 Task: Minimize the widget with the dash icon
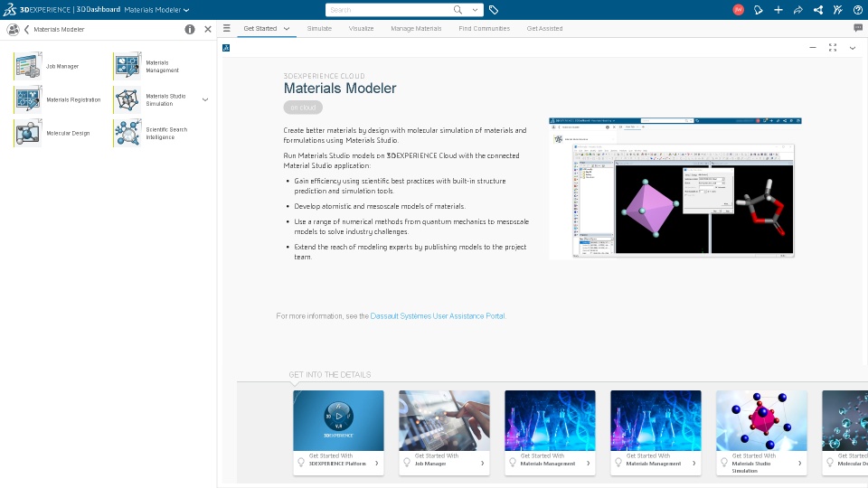[x=813, y=48]
